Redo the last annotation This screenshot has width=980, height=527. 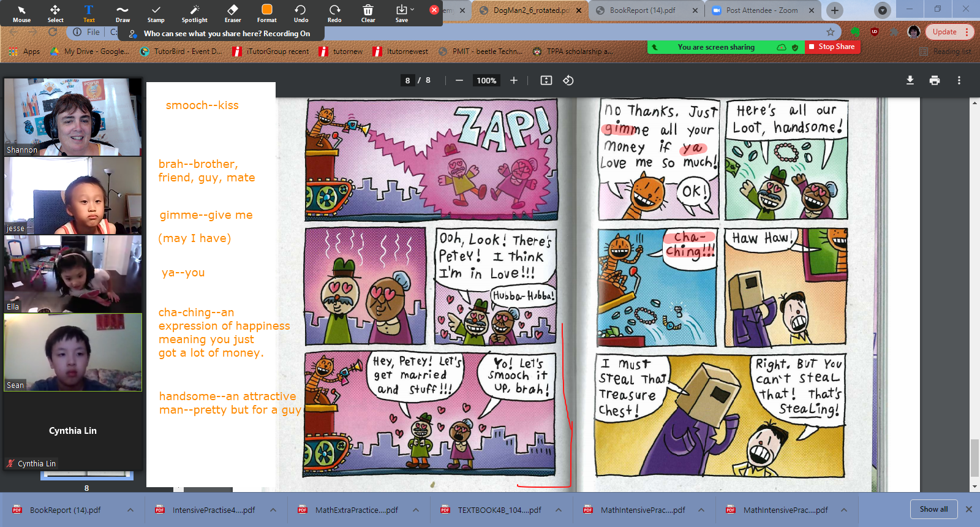click(x=334, y=13)
